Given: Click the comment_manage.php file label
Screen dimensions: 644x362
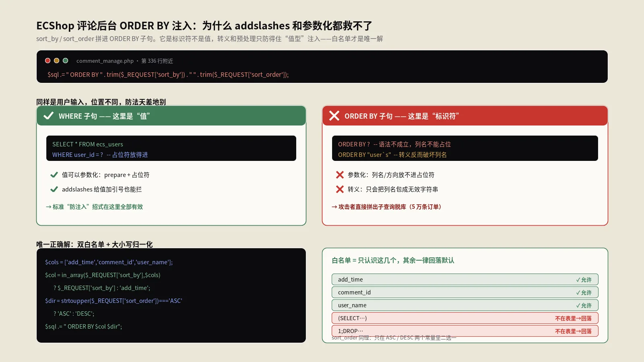Looking at the screenshot, I should [x=125, y=61].
